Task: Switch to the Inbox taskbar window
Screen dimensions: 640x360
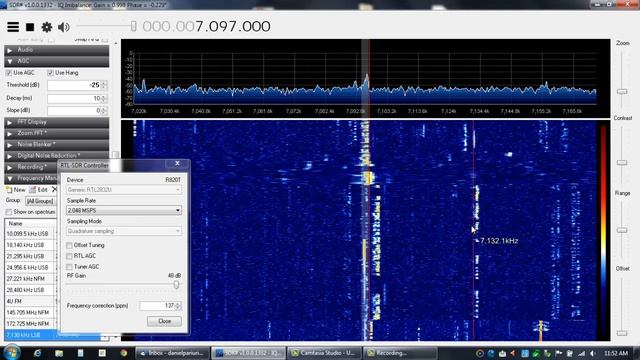Action: tap(172, 353)
